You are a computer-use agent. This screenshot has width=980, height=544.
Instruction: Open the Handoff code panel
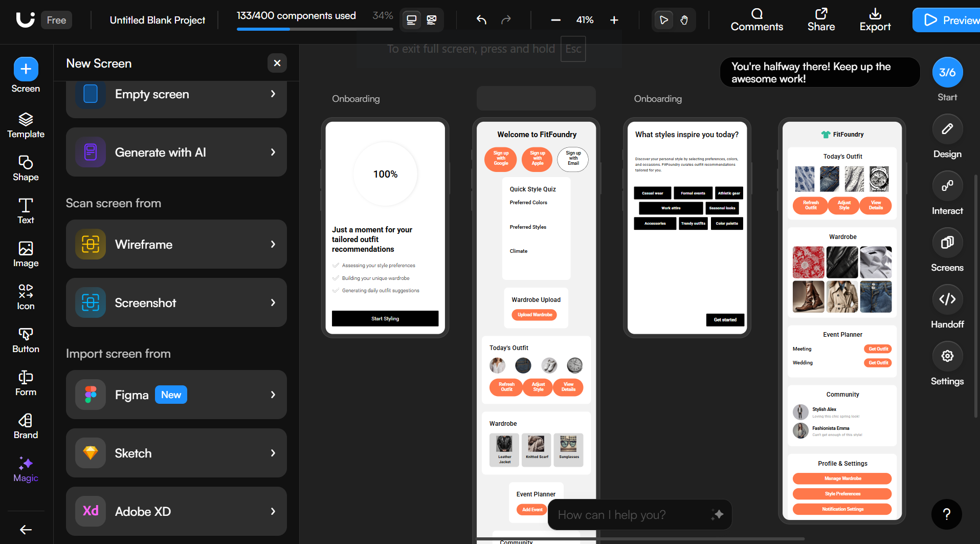coord(947,307)
